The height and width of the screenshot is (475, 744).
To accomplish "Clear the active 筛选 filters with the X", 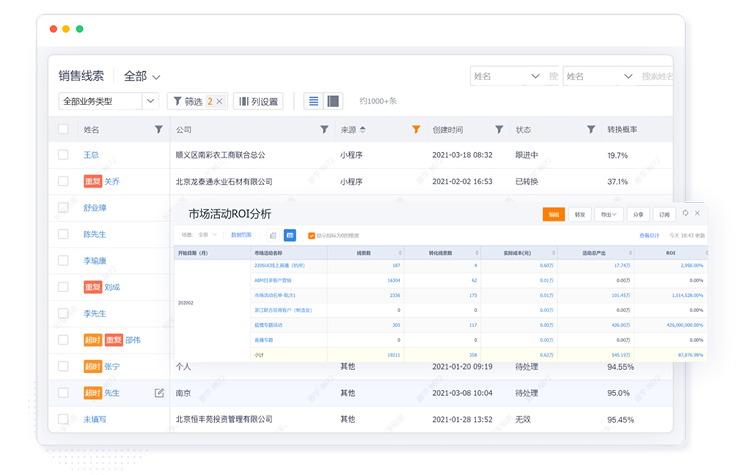I will point(219,102).
